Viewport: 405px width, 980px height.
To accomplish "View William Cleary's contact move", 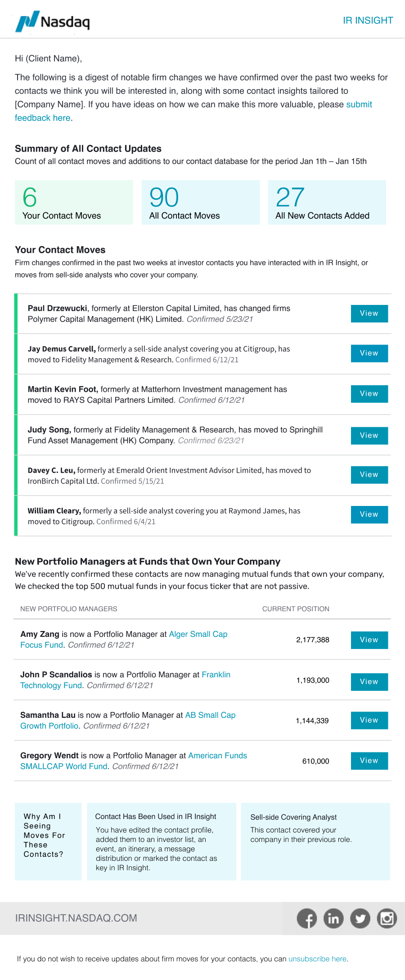I will [x=369, y=515].
